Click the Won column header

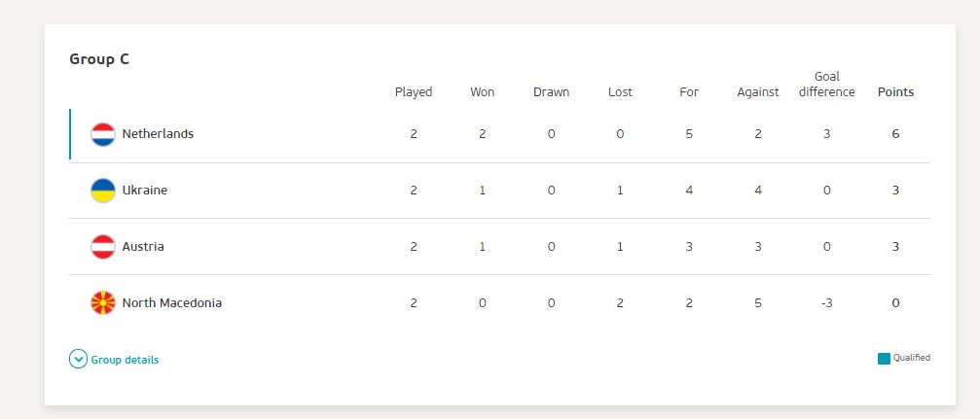pyautogui.click(x=483, y=91)
